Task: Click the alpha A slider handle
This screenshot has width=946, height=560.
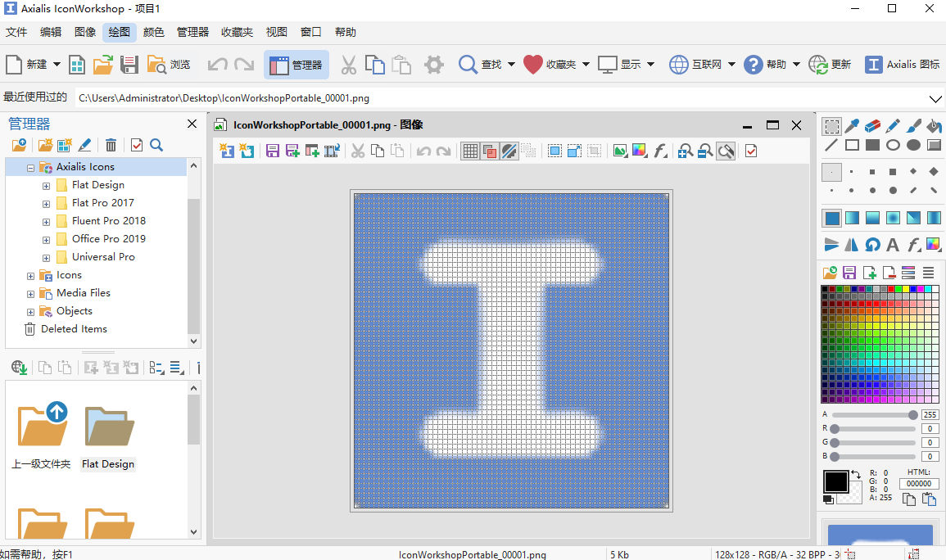Action: tap(912, 415)
